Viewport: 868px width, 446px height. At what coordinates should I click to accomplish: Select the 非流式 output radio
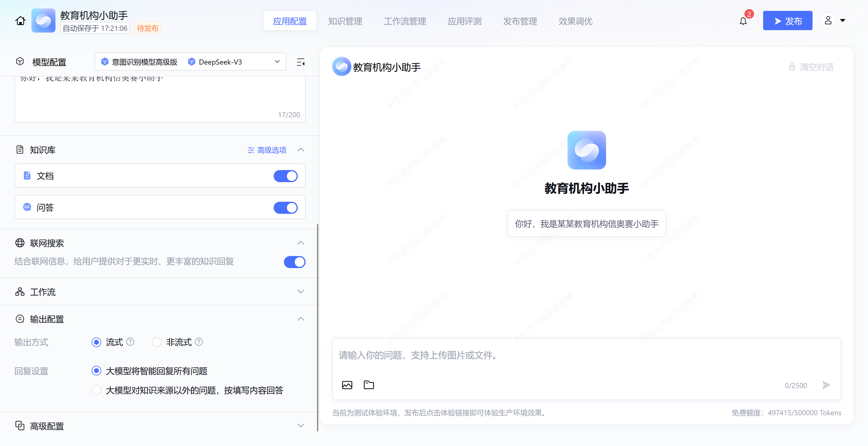click(157, 342)
